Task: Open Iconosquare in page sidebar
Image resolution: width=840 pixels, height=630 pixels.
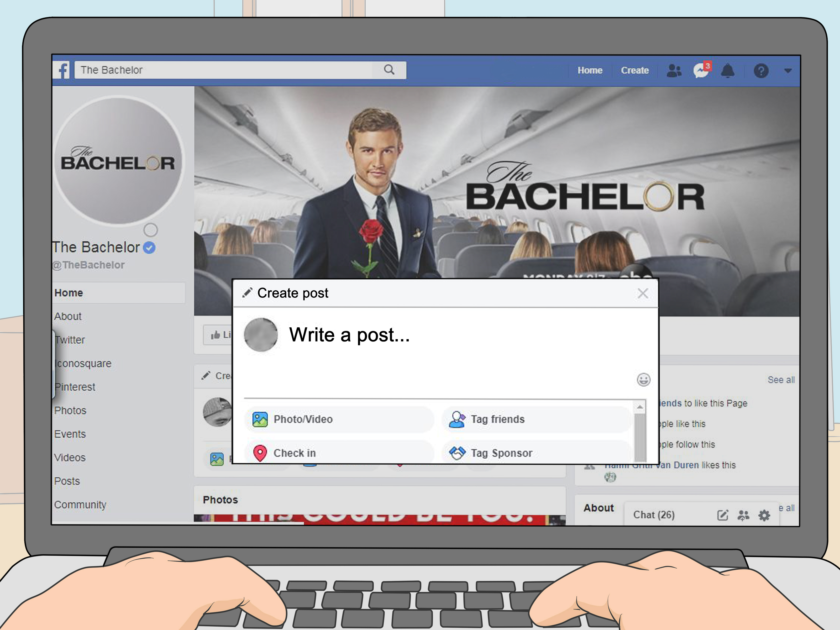Action: 83,363
